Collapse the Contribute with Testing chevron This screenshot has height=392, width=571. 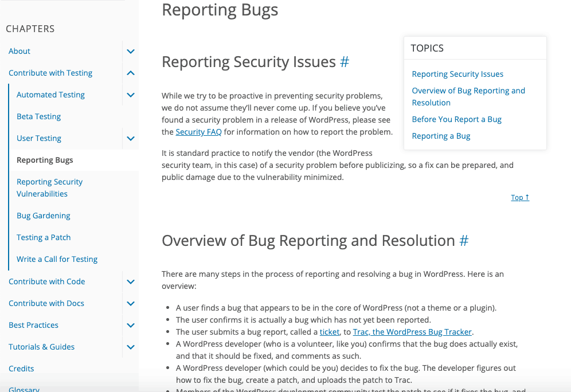(131, 73)
